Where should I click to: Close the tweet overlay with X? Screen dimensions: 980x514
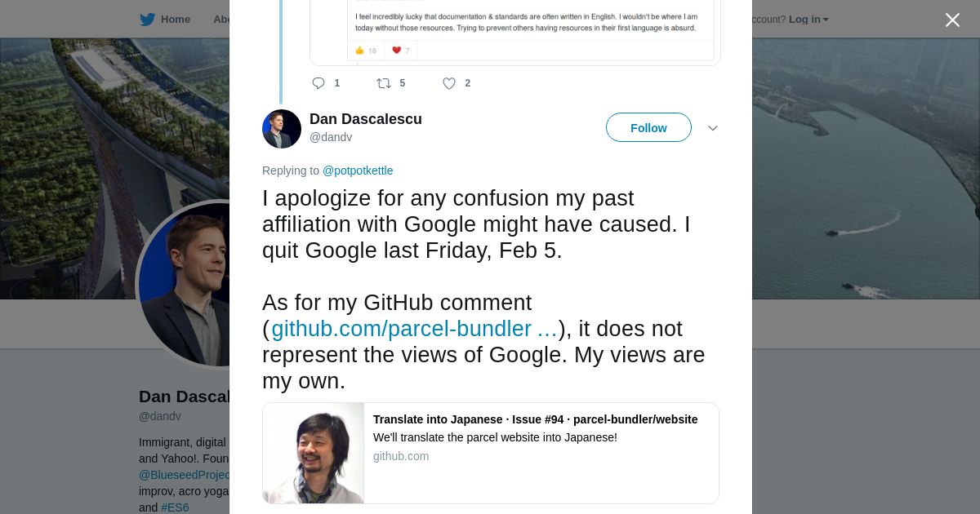point(952,20)
